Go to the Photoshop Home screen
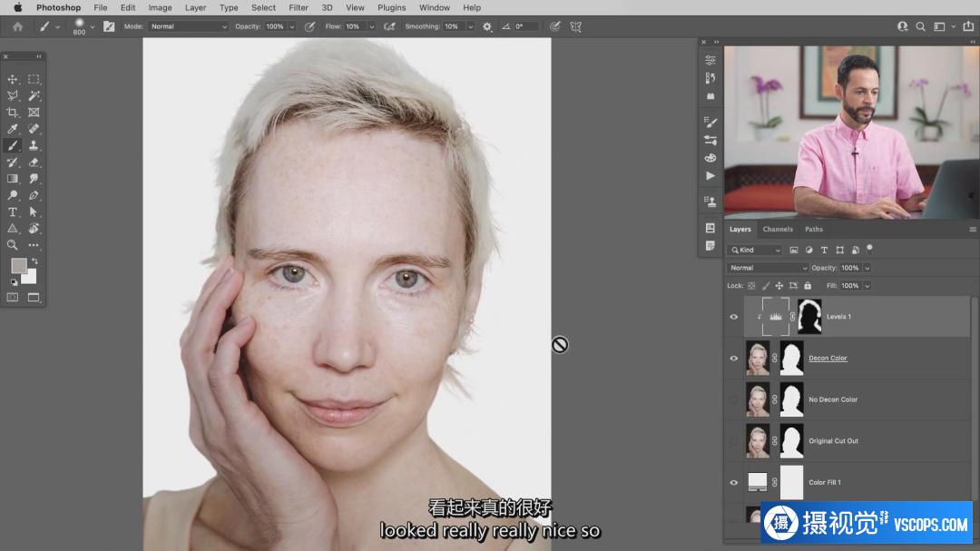Screen dimensions: 980x551 click(x=17, y=27)
